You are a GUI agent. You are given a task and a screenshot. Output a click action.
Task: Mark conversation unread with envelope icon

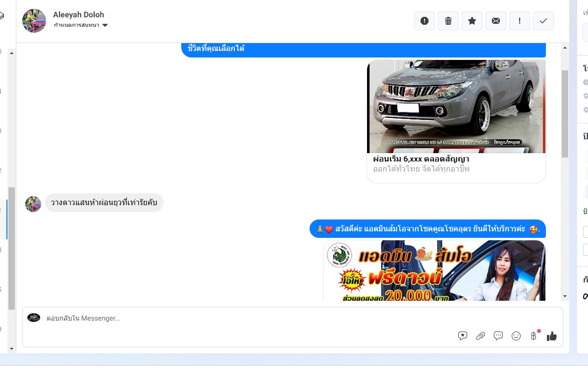496,21
